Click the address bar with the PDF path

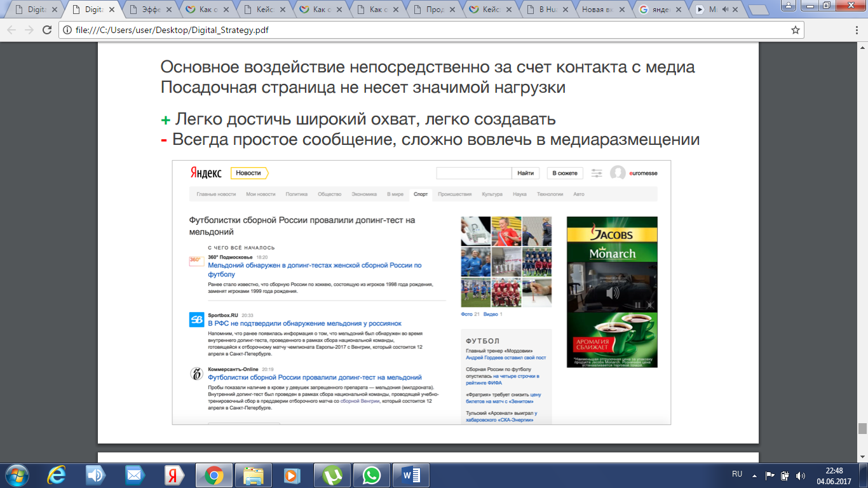click(x=424, y=30)
